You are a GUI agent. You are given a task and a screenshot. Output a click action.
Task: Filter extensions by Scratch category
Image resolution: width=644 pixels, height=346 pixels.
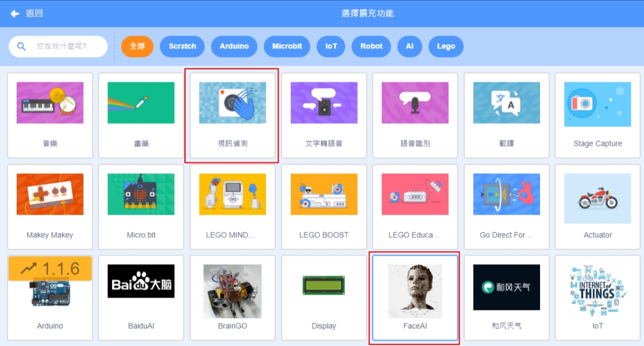[x=182, y=46]
